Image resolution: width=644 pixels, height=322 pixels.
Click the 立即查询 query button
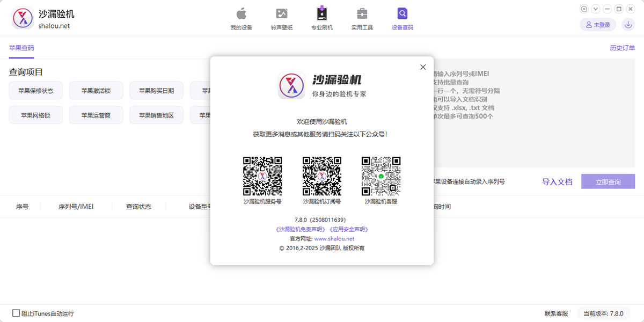click(608, 182)
